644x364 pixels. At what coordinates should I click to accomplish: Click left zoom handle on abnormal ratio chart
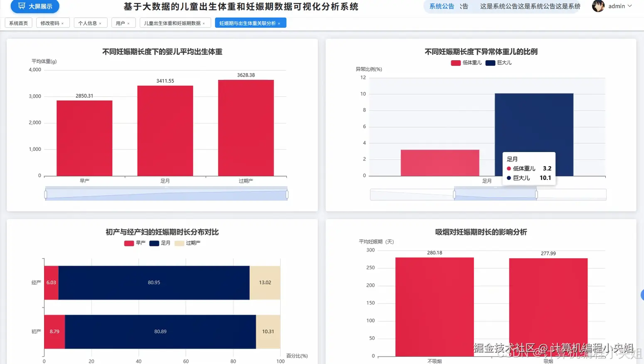pyautogui.click(x=454, y=194)
